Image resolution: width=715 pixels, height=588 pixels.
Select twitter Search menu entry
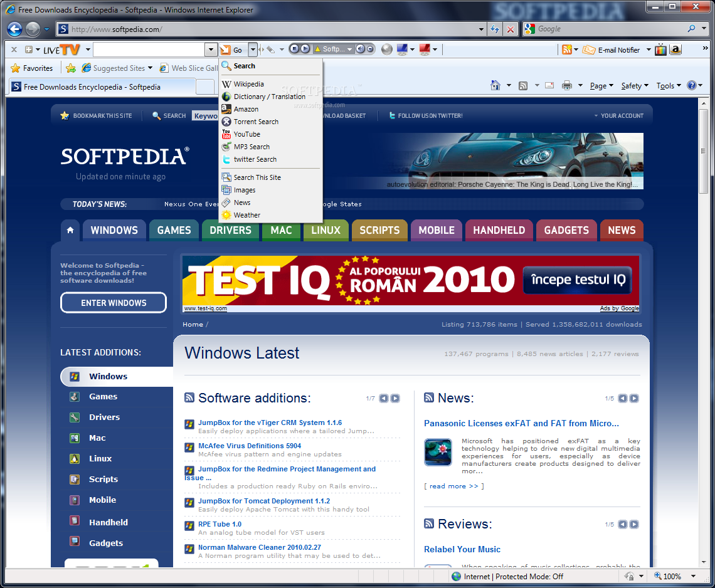tap(270, 159)
